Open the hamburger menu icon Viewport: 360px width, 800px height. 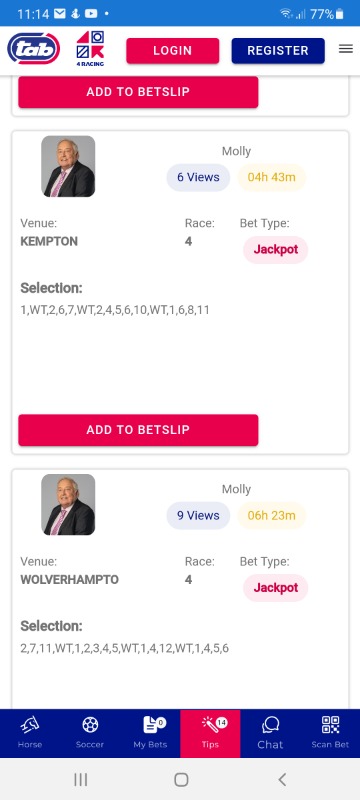346,49
